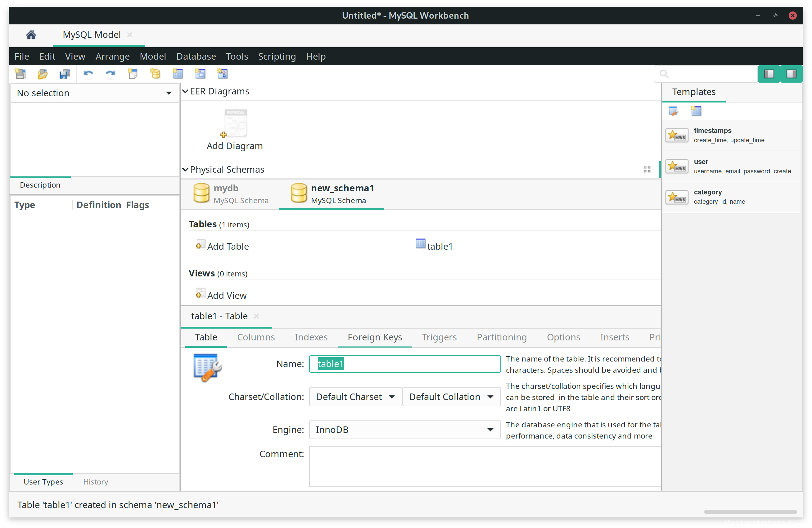Open the Edit menu
Viewport: 812px width, 528px height.
pyautogui.click(x=47, y=56)
